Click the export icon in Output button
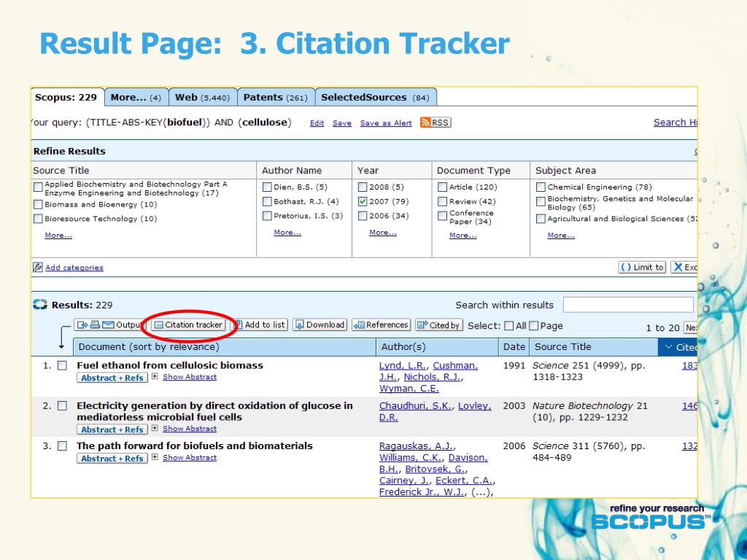 click(x=82, y=324)
